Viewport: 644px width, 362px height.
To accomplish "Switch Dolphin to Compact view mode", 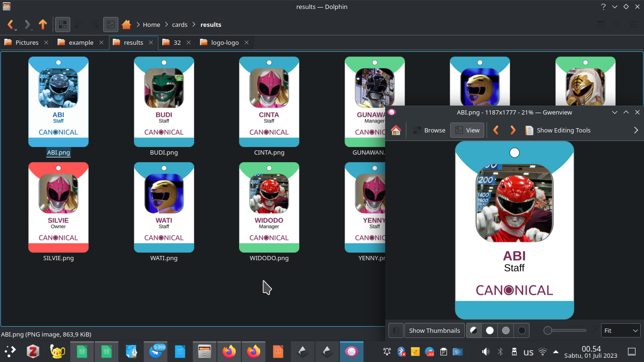I will tap(79, 25).
